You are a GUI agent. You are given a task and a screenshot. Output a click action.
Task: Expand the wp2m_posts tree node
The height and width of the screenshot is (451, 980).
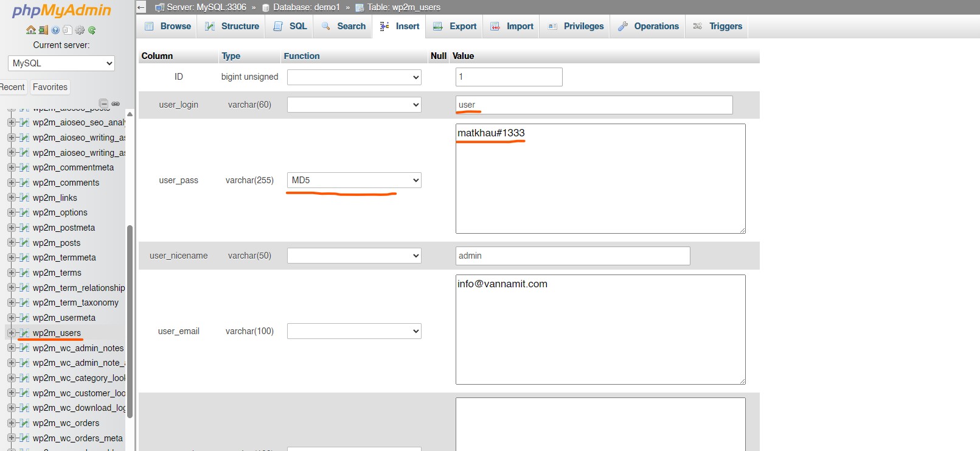[11, 243]
